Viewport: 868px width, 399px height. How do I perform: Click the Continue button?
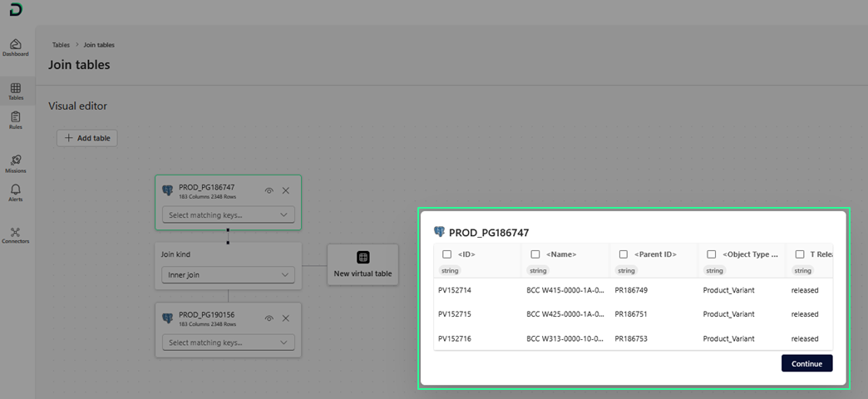(x=806, y=363)
